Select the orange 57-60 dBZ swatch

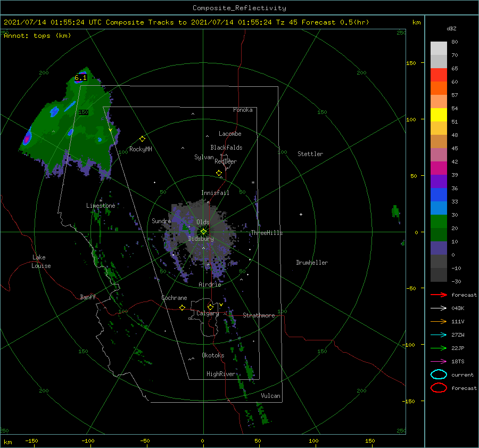pyautogui.click(x=439, y=88)
